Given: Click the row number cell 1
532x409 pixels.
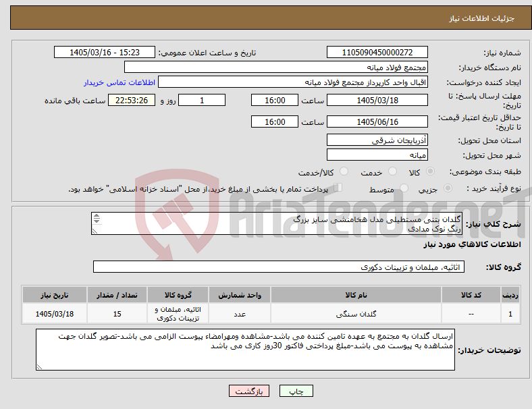Looking at the screenshot, I should click(510, 314).
